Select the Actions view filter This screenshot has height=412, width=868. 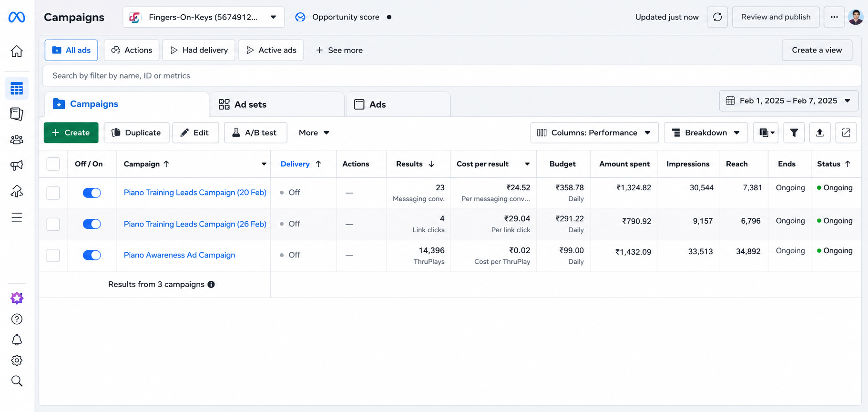[x=132, y=50]
